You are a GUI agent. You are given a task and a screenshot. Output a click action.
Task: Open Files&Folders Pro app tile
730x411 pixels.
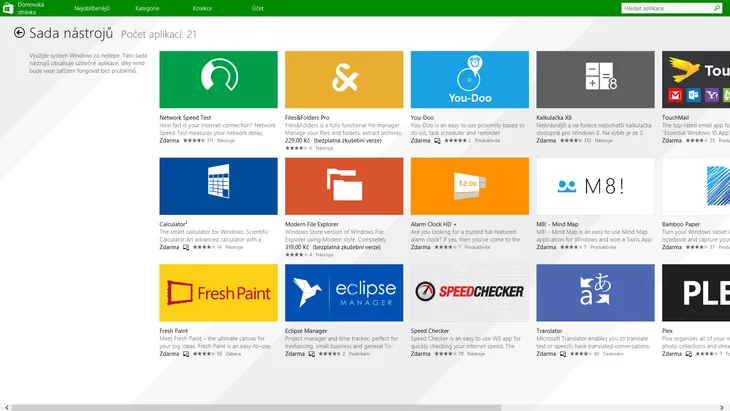(344, 80)
